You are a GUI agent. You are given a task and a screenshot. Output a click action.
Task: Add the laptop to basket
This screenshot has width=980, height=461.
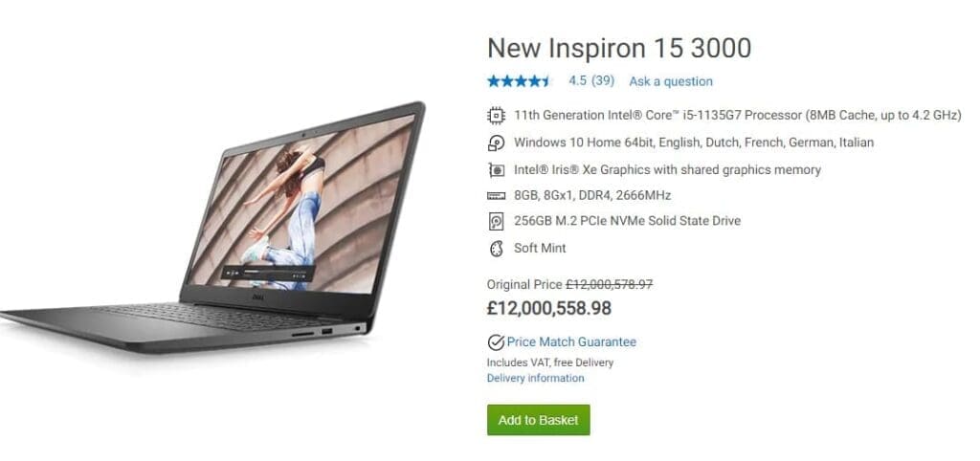(538, 420)
